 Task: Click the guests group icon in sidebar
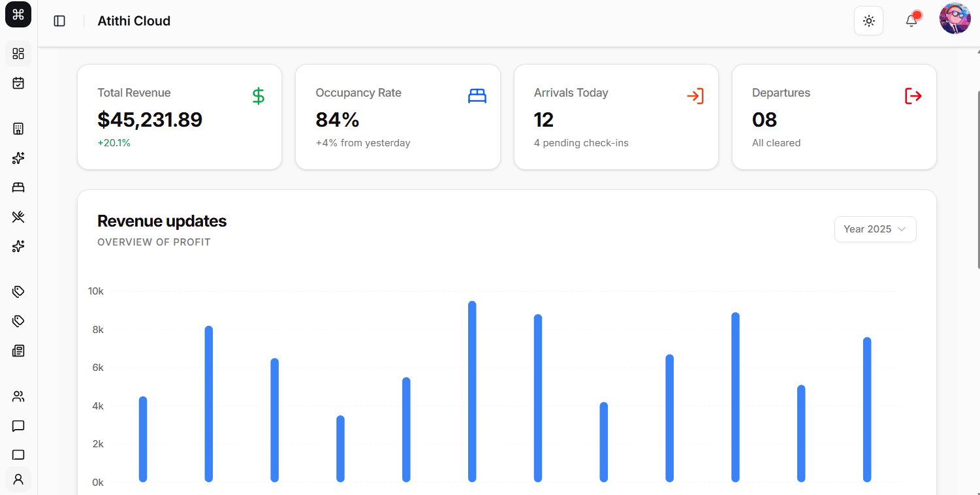click(x=18, y=396)
